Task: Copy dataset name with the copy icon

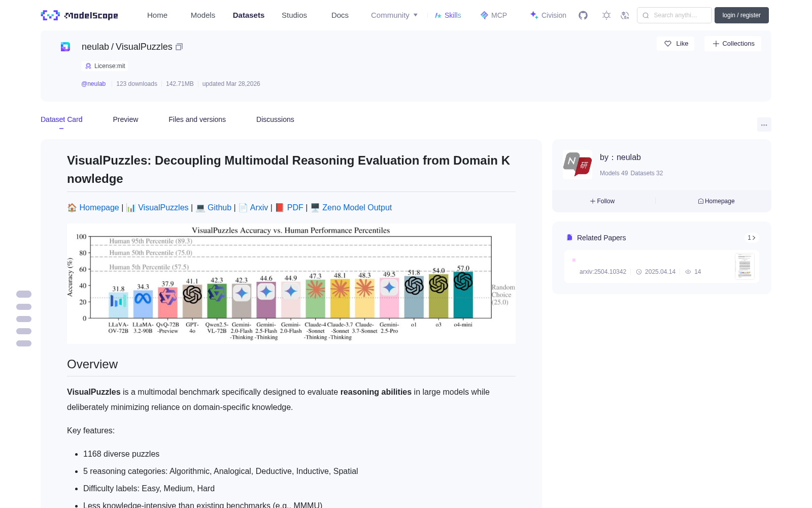Action: click(x=179, y=47)
